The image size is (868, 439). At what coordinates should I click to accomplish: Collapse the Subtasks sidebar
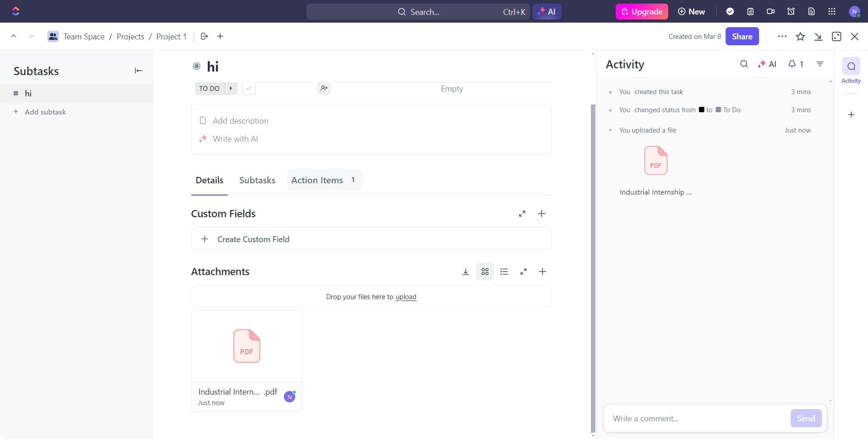point(138,71)
